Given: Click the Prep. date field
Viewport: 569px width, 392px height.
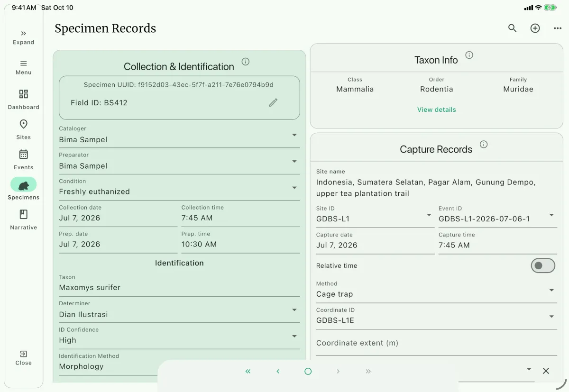Looking at the screenshot, I should [118, 240].
